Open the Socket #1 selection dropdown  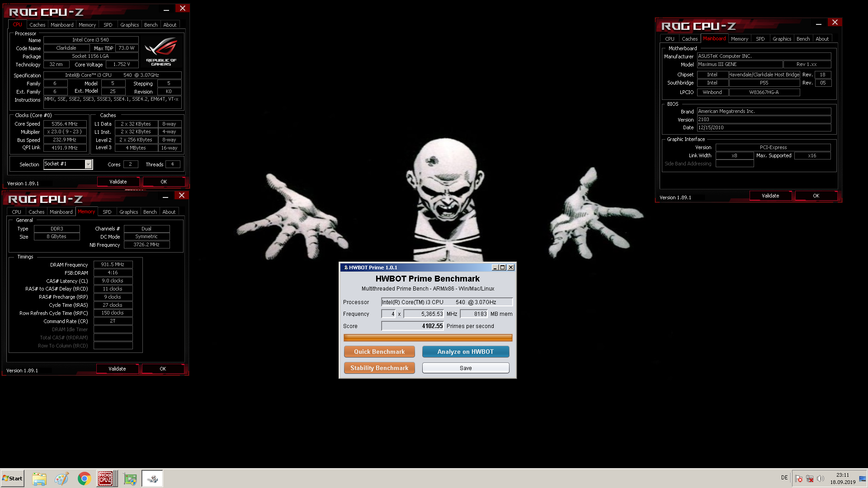coord(68,164)
